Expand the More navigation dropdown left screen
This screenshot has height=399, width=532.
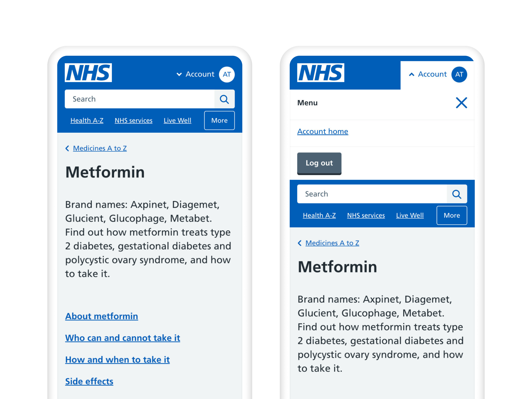219,120
